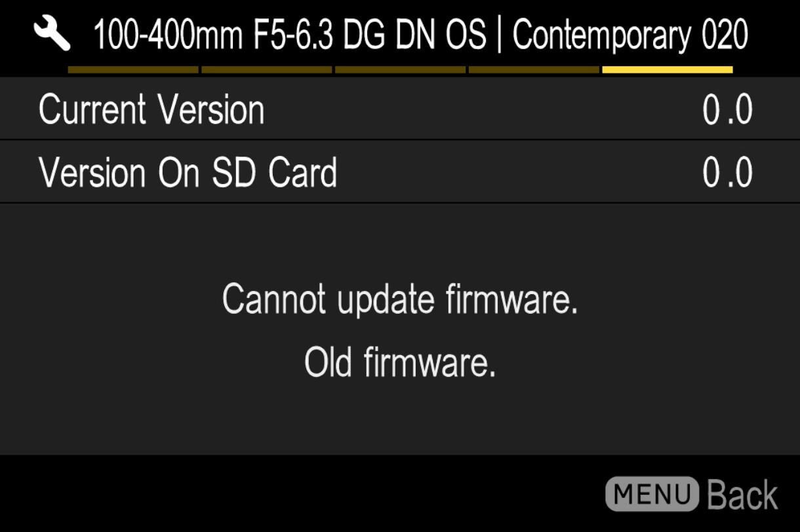Click the Current Version value 0.0

[x=727, y=110]
